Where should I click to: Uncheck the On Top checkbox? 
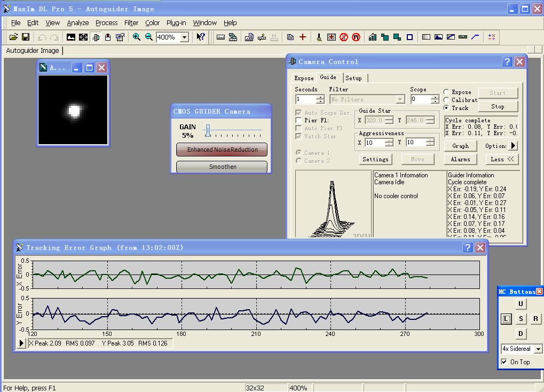[504, 362]
